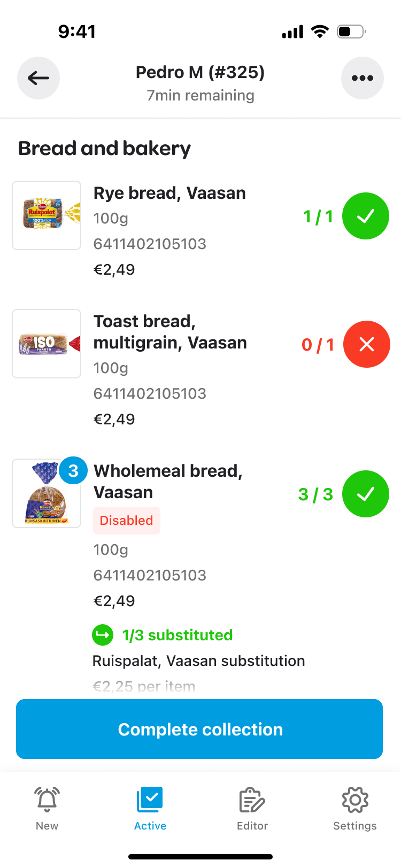The height and width of the screenshot is (868, 401).
Task: Tap the Toast bread, multigrain, Vaasan title
Action: [x=170, y=332]
